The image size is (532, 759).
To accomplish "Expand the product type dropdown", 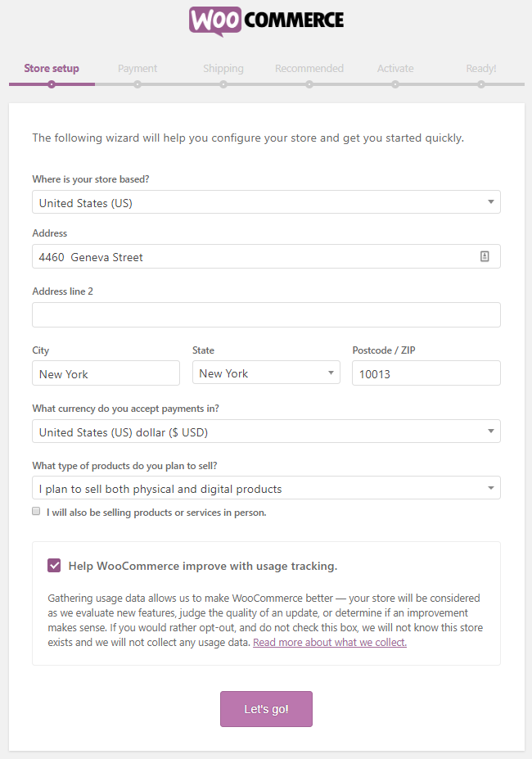I will [266, 489].
